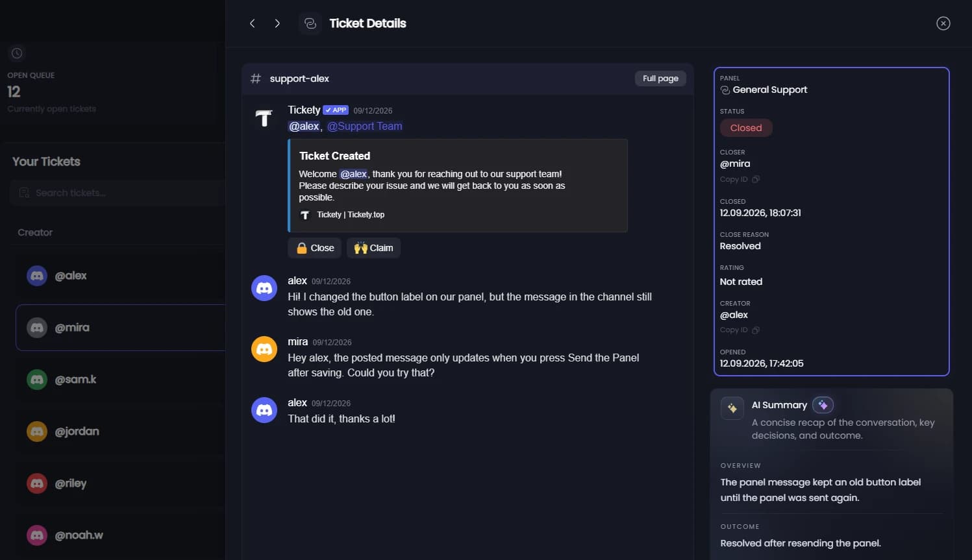
Task: Copy the creator's ID under @alex
Action: (740, 330)
